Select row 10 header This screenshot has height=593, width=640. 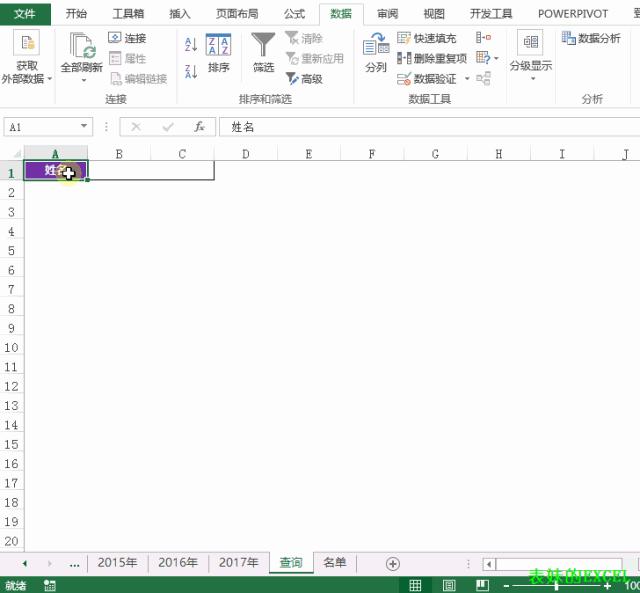11,347
